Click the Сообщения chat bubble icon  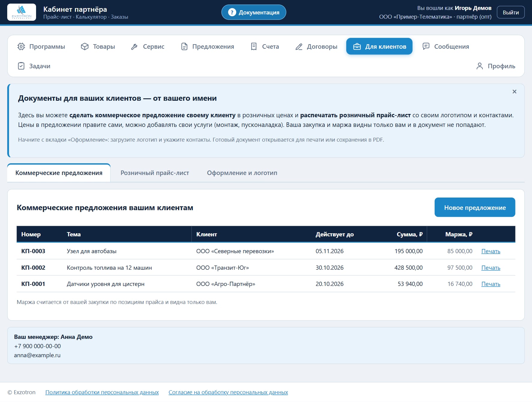426,46
